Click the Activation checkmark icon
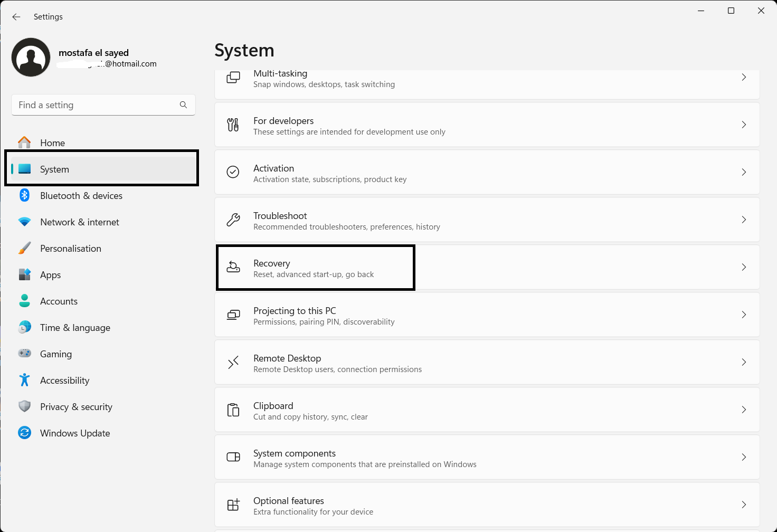 point(233,172)
